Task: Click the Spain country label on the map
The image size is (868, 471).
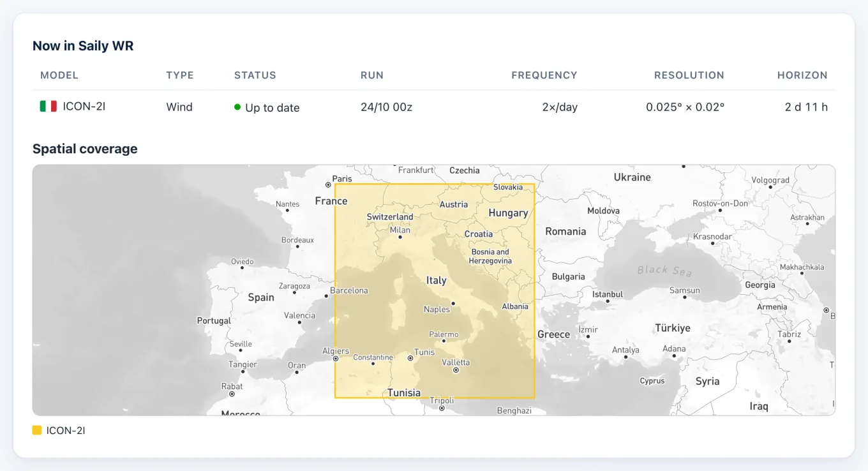Action: [x=261, y=297]
